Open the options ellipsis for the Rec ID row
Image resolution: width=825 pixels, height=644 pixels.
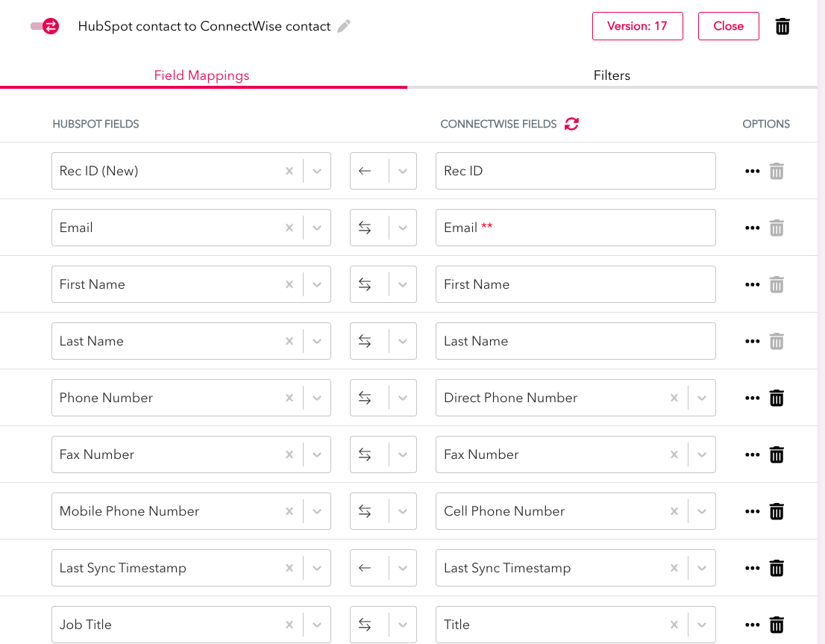752,171
